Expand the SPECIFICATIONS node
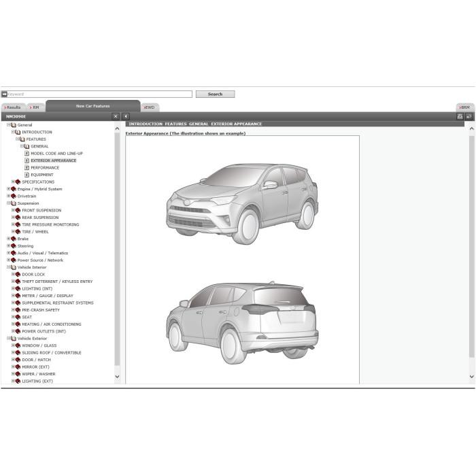The width and height of the screenshot is (476, 476). 13,182
